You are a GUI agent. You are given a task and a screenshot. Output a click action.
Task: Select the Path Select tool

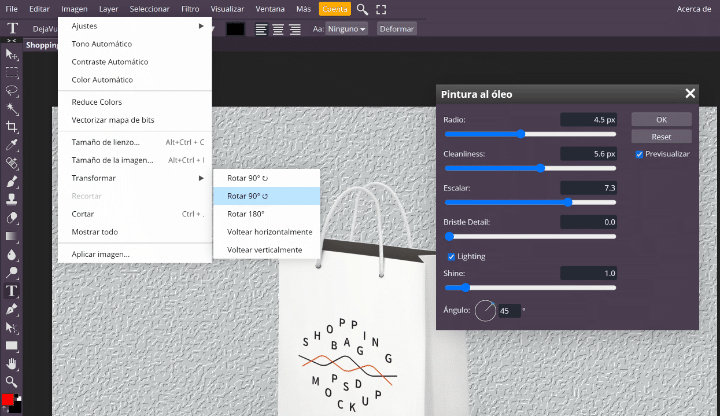coord(11,327)
